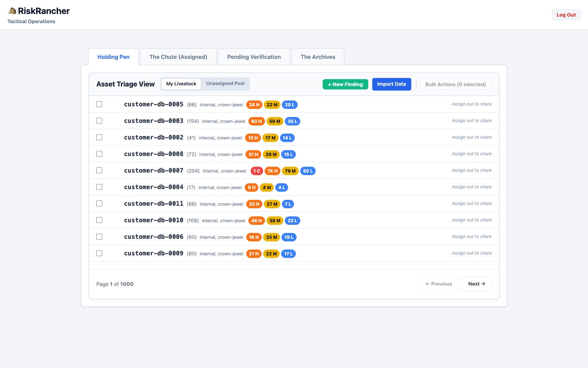Tick the checkbox beside customer-db-0009
This screenshot has height=368, width=588.
99,253
